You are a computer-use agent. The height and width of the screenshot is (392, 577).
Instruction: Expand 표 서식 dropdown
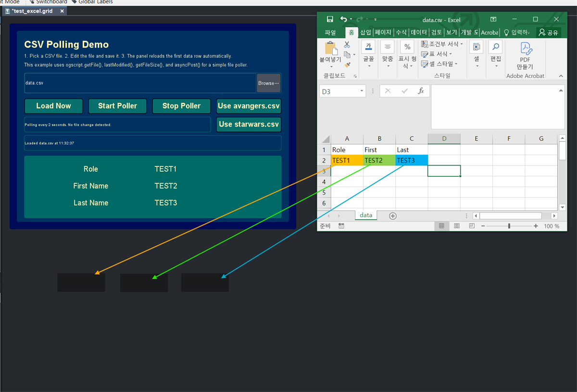click(x=452, y=54)
